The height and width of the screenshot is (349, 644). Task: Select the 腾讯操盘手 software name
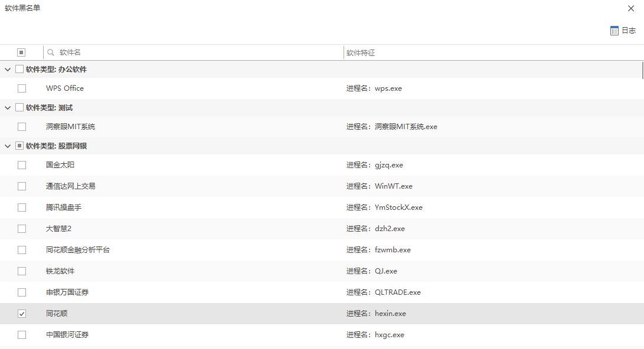[x=64, y=208]
